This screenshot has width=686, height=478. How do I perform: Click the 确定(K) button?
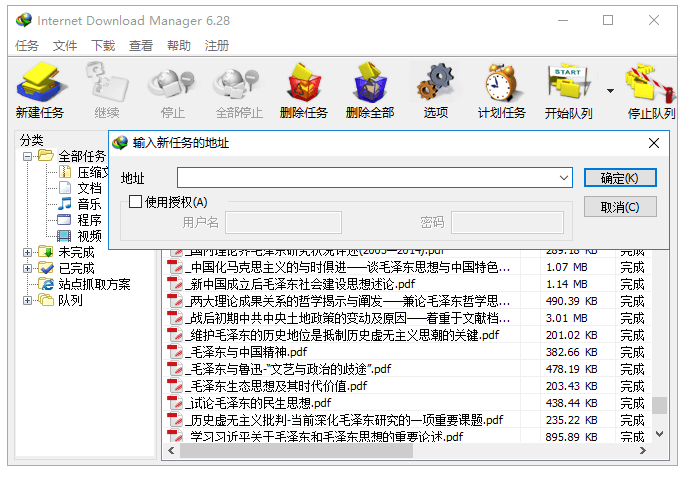tap(620, 178)
